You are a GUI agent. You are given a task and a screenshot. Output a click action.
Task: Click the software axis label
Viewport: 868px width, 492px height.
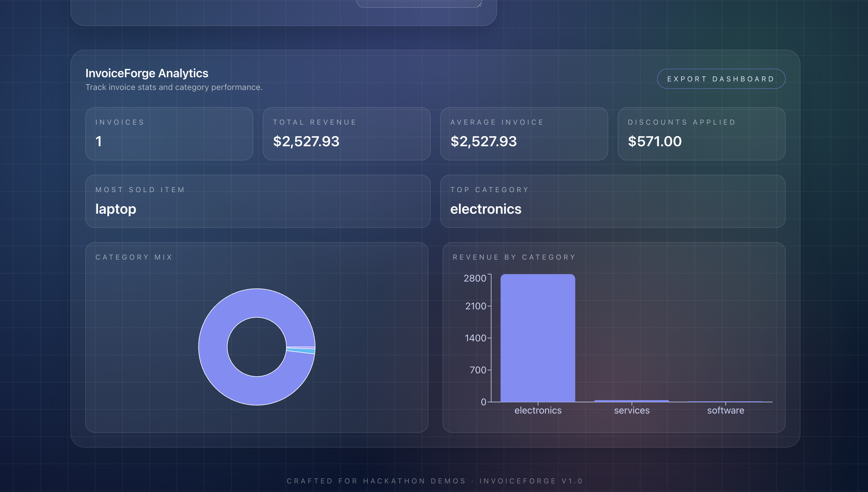click(725, 410)
